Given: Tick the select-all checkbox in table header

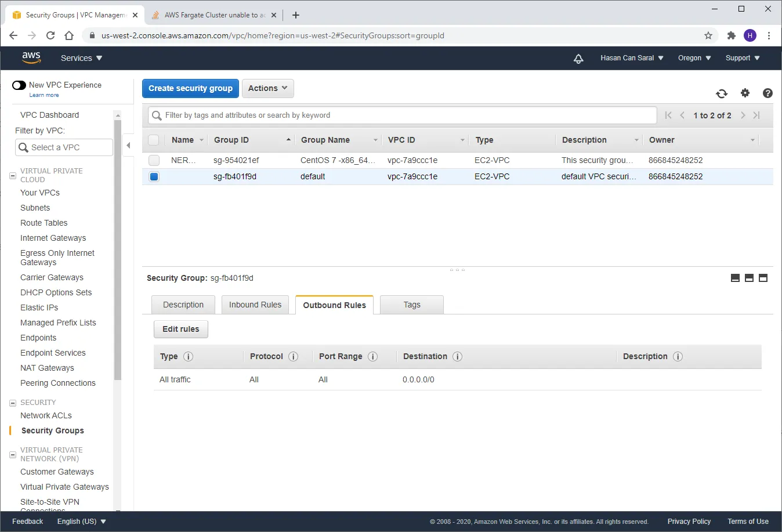Looking at the screenshot, I should (x=154, y=140).
